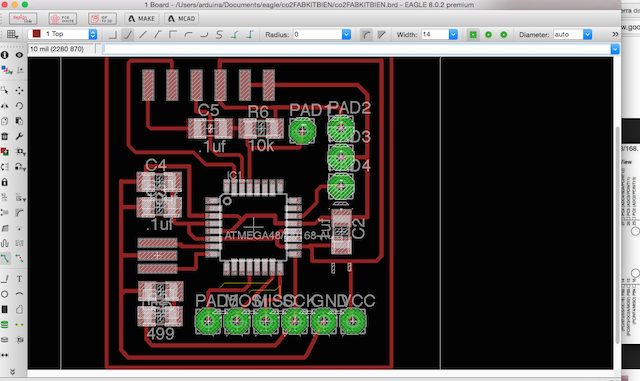Open the command history dropdown
This screenshot has width=640, height=381.
coord(615,49)
